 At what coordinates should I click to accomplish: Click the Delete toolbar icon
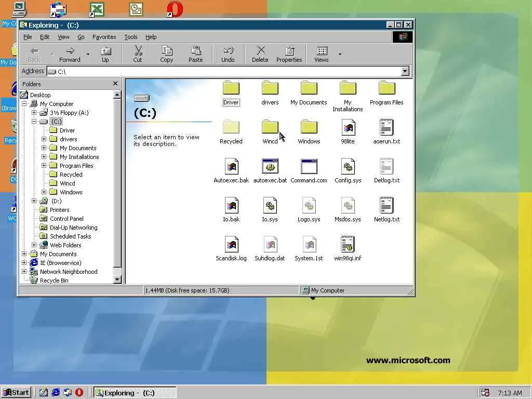click(x=260, y=54)
